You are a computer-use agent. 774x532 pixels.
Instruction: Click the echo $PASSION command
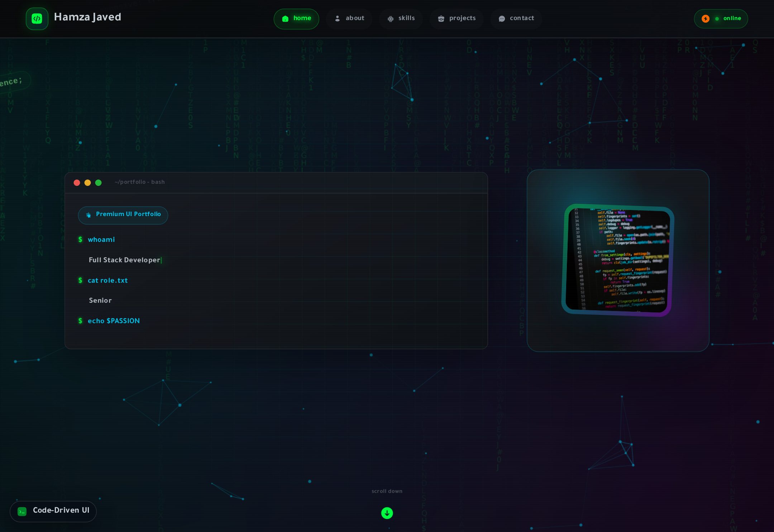[x=114, y=321]
